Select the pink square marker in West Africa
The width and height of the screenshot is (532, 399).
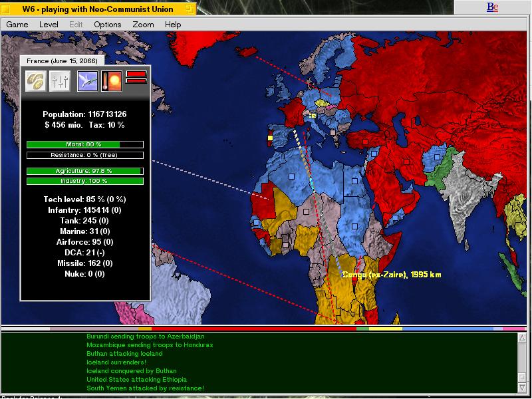(286, 245)
